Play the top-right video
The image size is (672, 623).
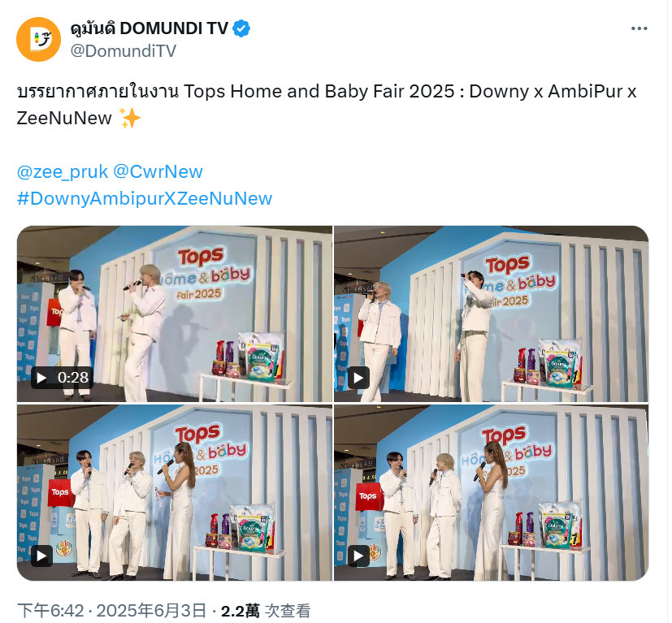point(358,378)
